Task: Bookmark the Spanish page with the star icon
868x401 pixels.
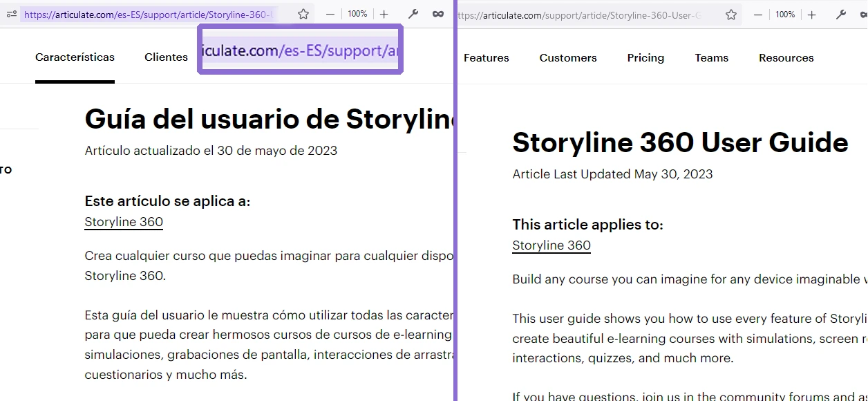Action: 303,14
